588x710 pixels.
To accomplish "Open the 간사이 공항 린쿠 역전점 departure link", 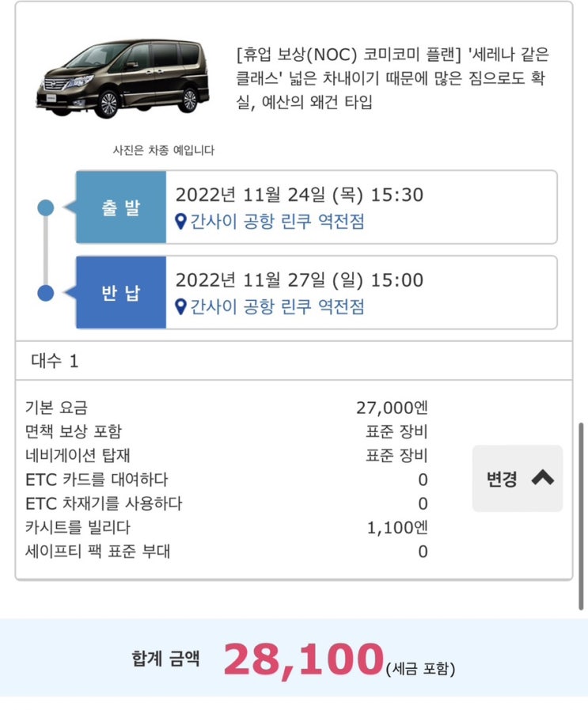I will (x=277, y=222).
